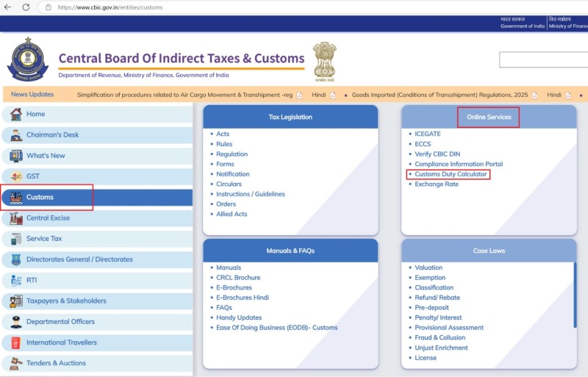
Task: Select Service Tax in the sidebar
Action: 44,239
